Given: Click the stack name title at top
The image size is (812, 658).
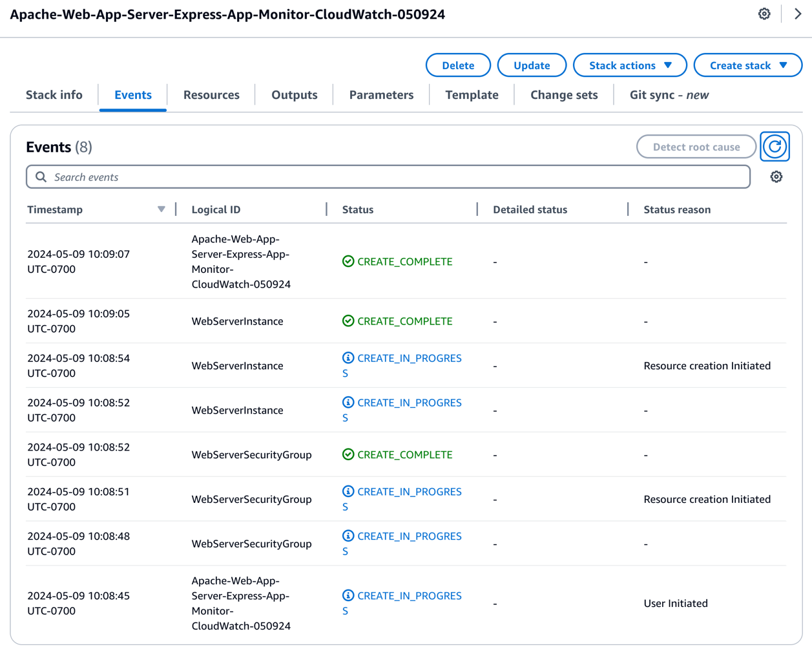Looking at the screenshot, I should 227,14.
